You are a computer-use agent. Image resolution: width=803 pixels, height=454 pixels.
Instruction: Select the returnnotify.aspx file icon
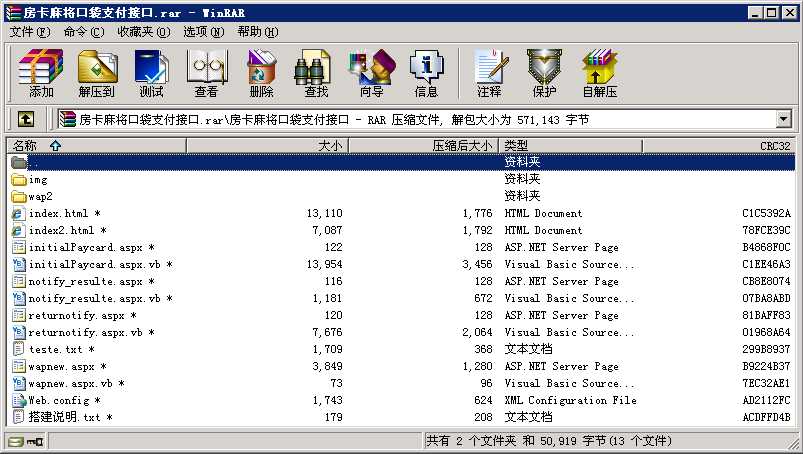tap(18, 315)
